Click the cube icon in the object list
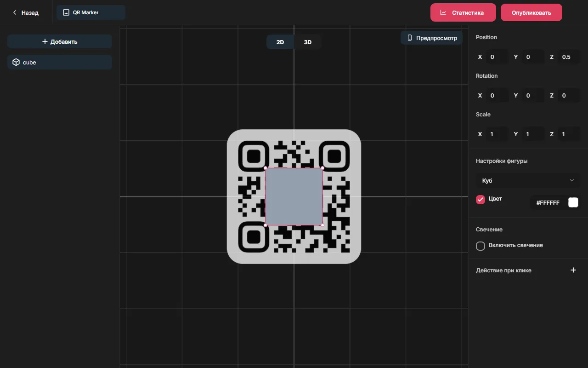The height and width of the screenshot is (368, 588). [x=16, y=62]
